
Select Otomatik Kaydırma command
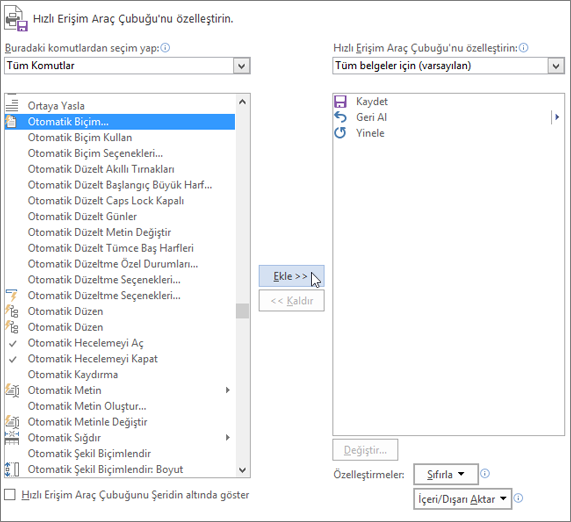pos(120,374)
